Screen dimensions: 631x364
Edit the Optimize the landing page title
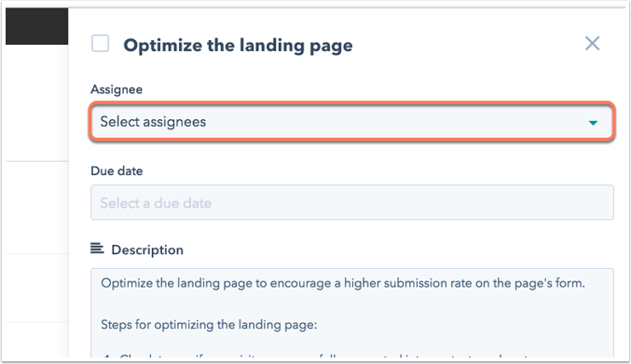click(x=238, y=46)
